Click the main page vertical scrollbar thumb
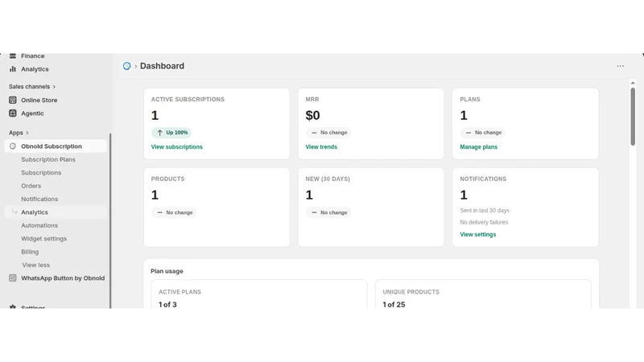 (633, 117)
